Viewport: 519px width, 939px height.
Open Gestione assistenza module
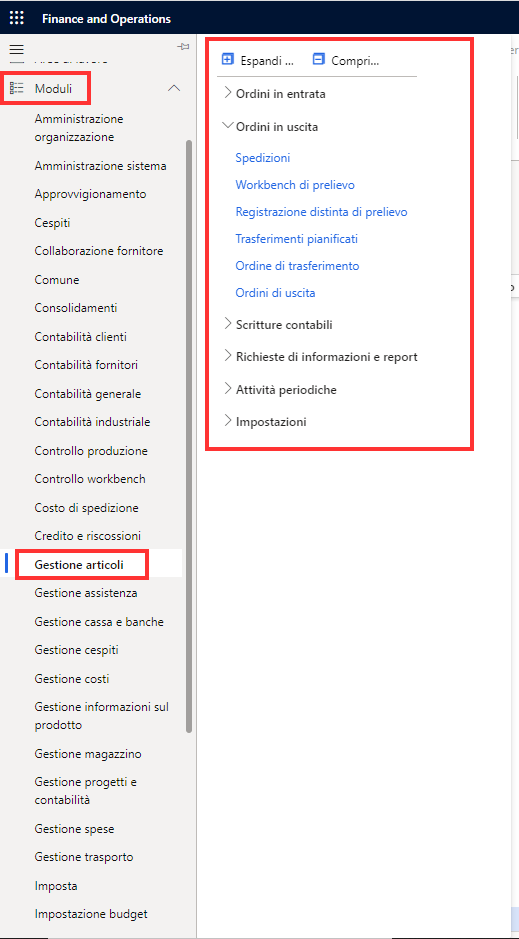point(86,593)
